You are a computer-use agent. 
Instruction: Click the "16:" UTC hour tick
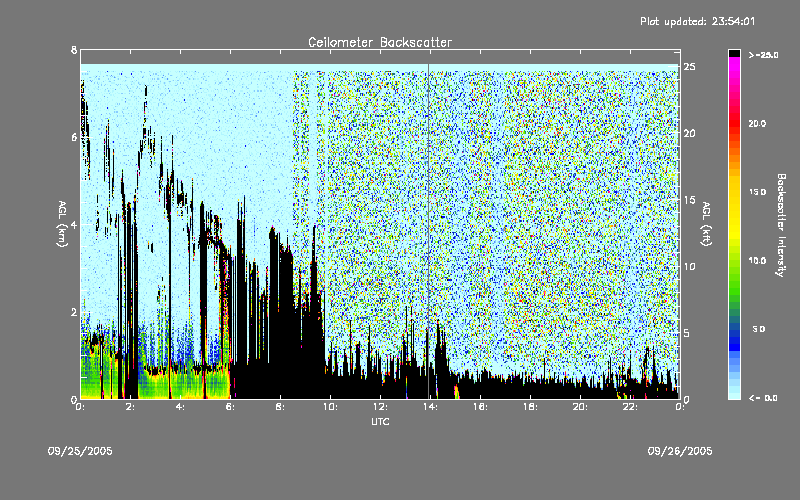click(480, 407)
